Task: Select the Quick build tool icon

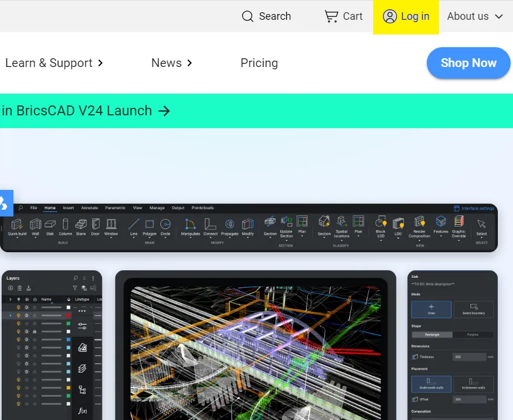Action: pyautogui.click(x=17, y=224)
